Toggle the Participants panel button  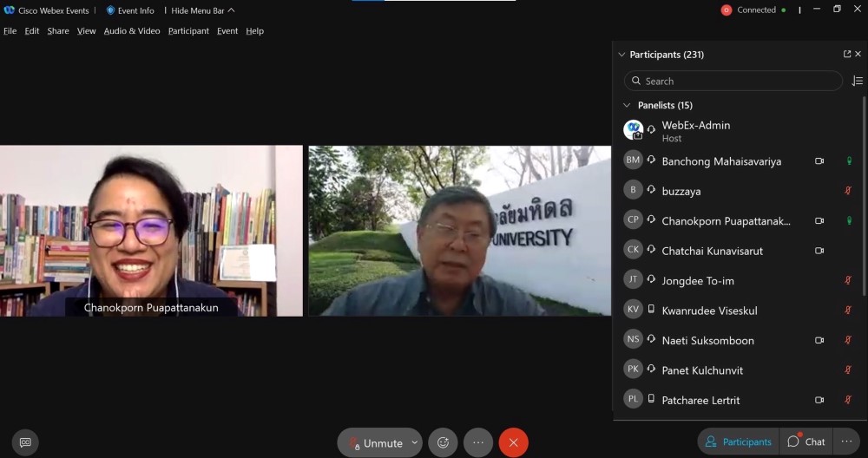click(x=738, y=442)
